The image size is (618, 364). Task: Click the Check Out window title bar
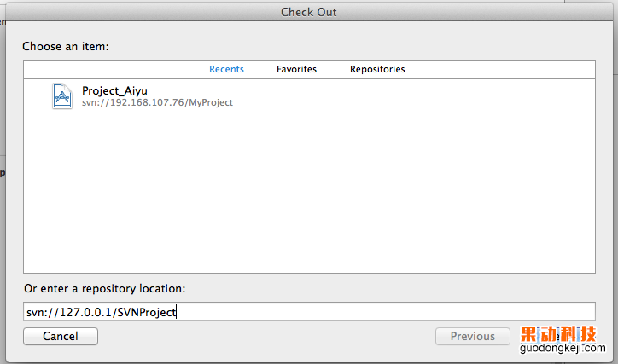(x=309, y=12)
